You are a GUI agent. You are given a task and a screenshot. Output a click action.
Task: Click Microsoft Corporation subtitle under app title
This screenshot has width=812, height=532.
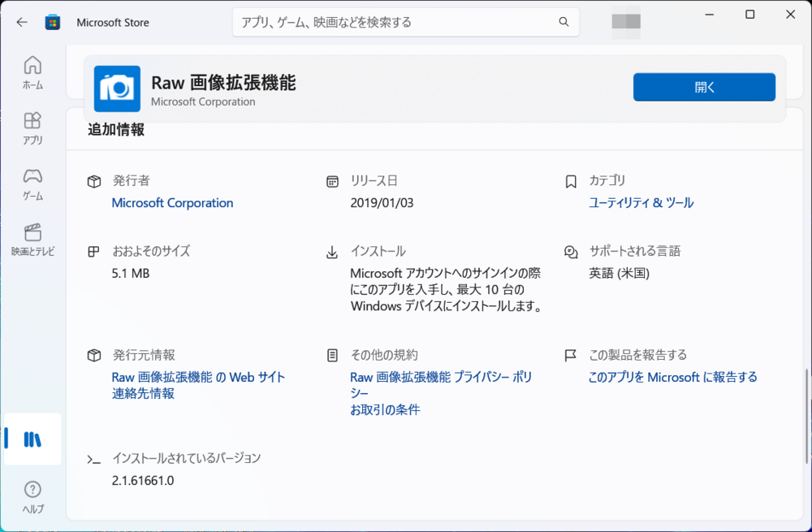click(x=203, y=102)
